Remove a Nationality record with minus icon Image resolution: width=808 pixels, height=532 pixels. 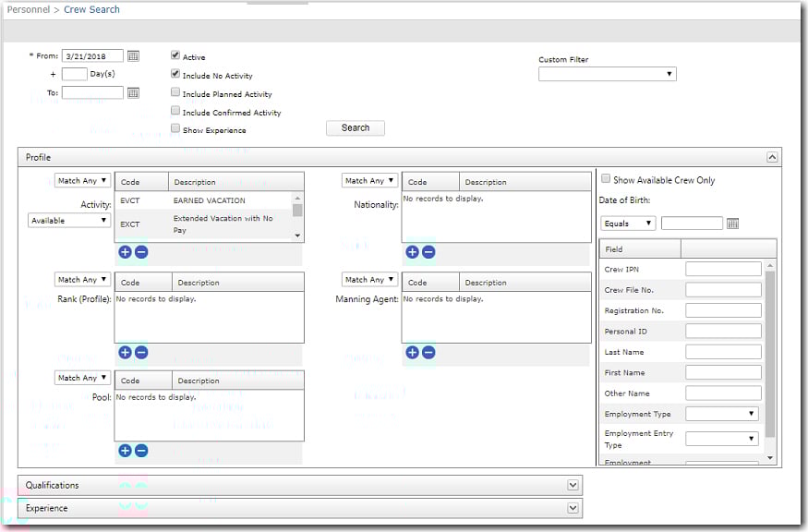point(428,252)
